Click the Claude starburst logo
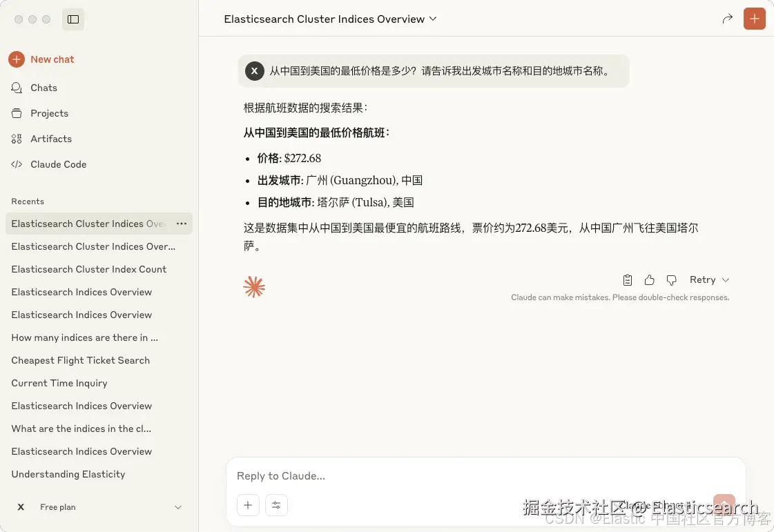This screenshot has width=774, height=532. 254,287
